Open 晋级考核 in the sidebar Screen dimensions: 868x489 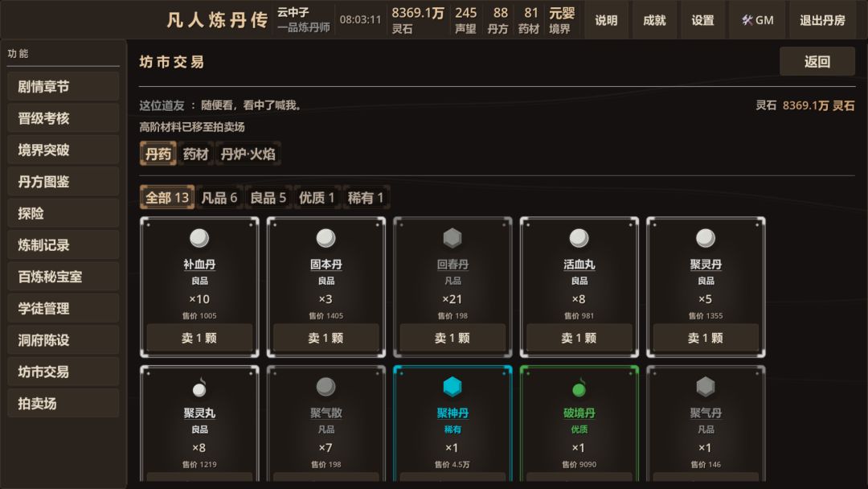[63, 118]
